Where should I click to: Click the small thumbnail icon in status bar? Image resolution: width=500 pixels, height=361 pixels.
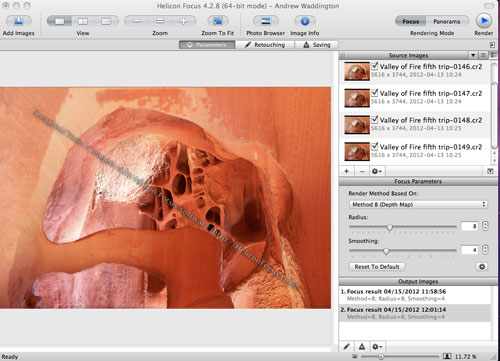coord(354,357)
